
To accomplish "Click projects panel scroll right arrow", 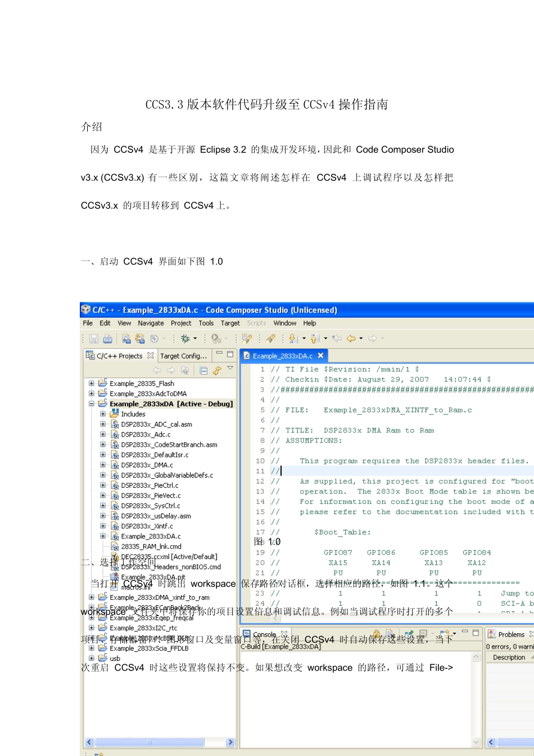I will pyautogui.click(x=230, y=742).
